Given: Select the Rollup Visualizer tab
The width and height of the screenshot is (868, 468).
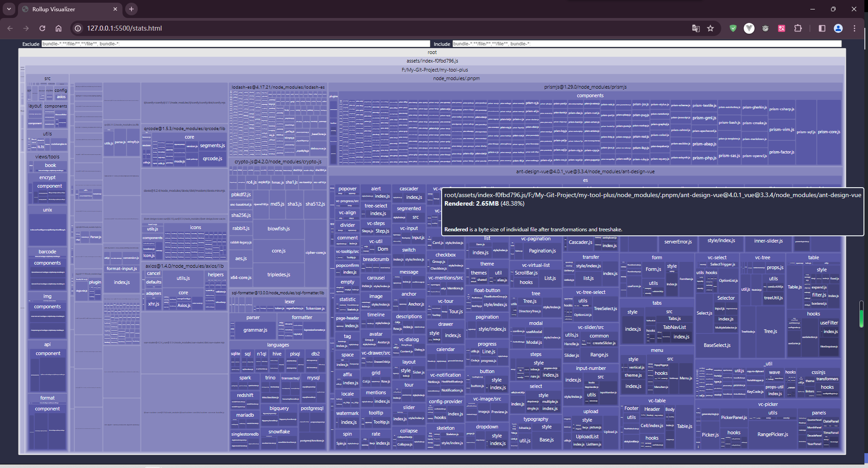Looking at the screenshot, I should point(68,9).
